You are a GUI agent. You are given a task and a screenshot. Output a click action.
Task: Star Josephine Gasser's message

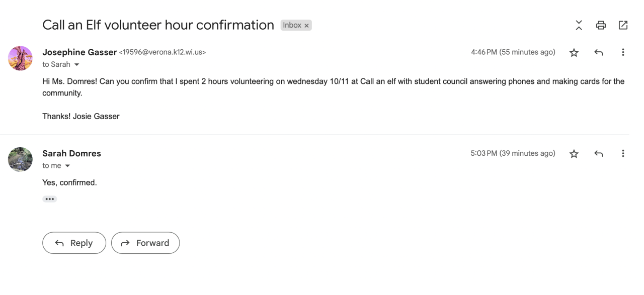coord(574,53)
